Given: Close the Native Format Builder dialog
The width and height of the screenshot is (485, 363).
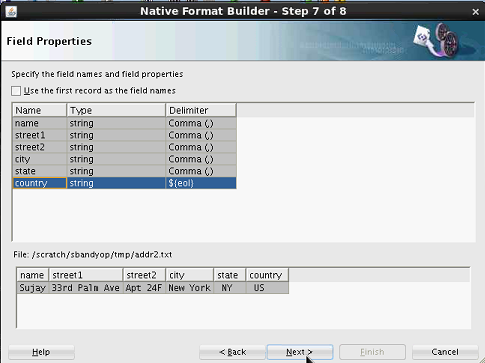Looking at the screenshot, I should [x=475, y=12].
